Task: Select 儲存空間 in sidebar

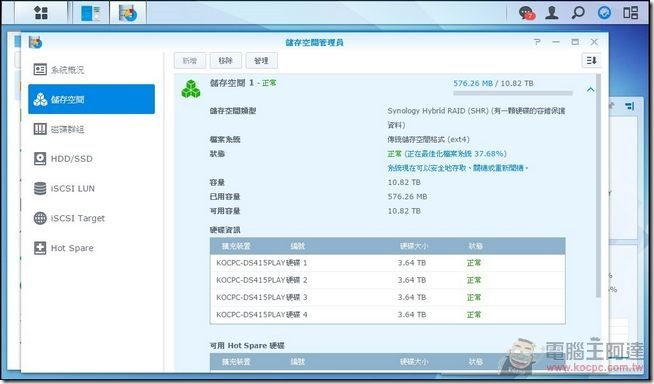Action: (x=91, y=99)
